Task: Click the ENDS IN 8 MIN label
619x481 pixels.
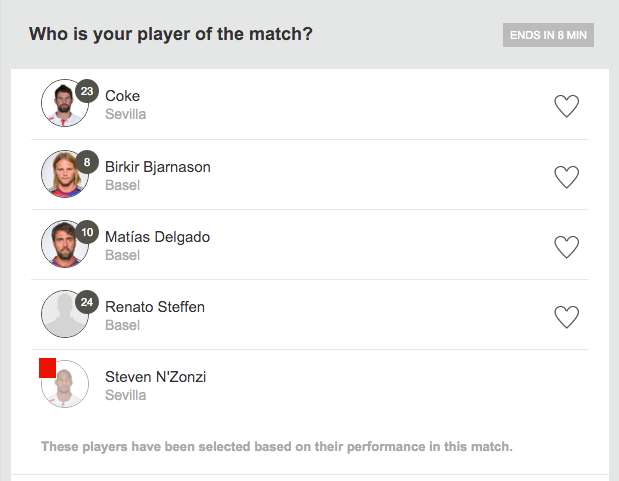Action: pos(548,35)
